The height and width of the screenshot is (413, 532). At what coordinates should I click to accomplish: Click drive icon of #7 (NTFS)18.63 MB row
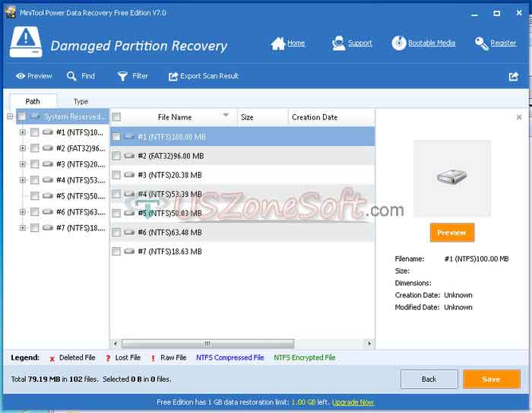click(x=129, y=251)
